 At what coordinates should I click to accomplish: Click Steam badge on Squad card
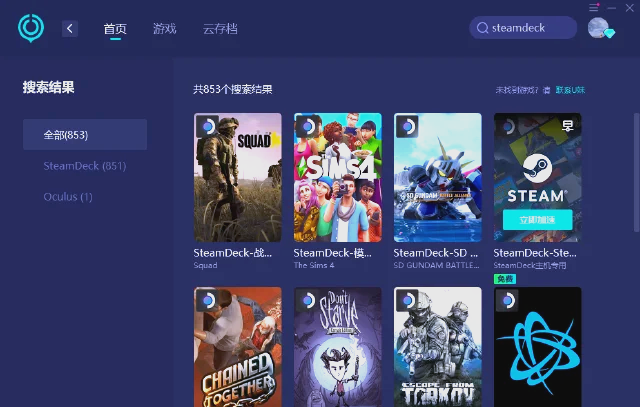207,127
